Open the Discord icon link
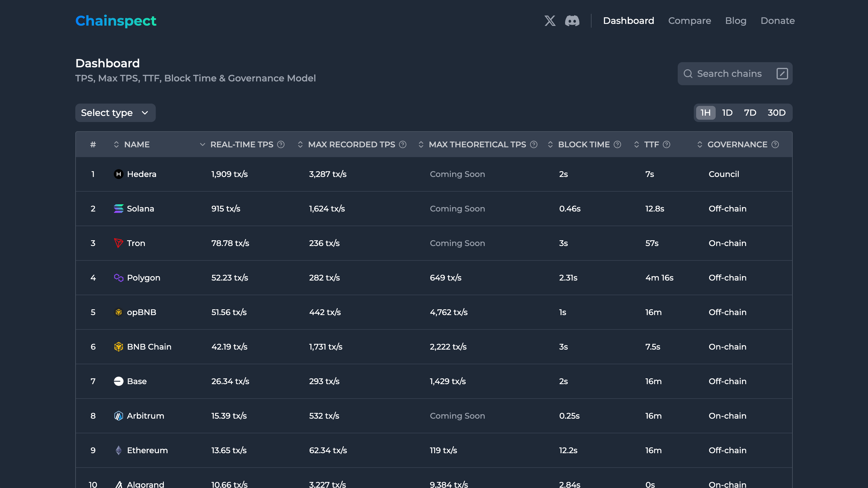The width and height of the screenshot is (868, 488). coord(572,21)
